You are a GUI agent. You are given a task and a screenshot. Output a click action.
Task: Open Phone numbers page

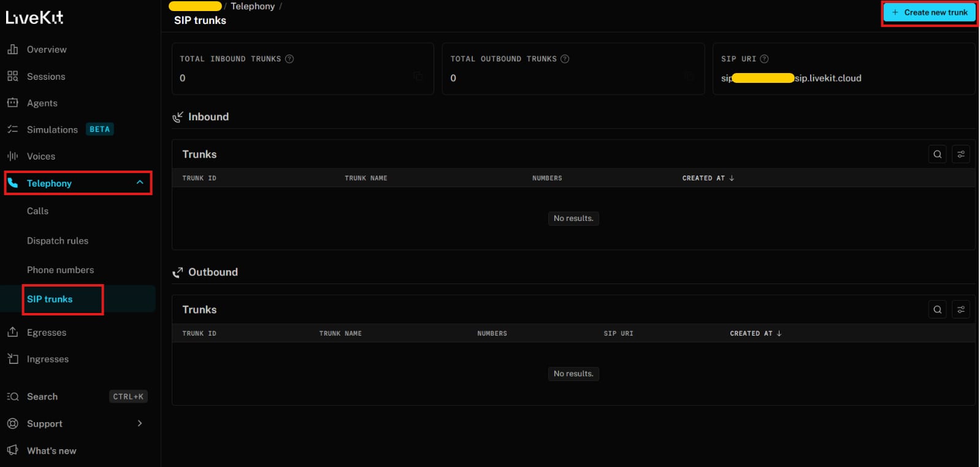[x=61, y=270]
